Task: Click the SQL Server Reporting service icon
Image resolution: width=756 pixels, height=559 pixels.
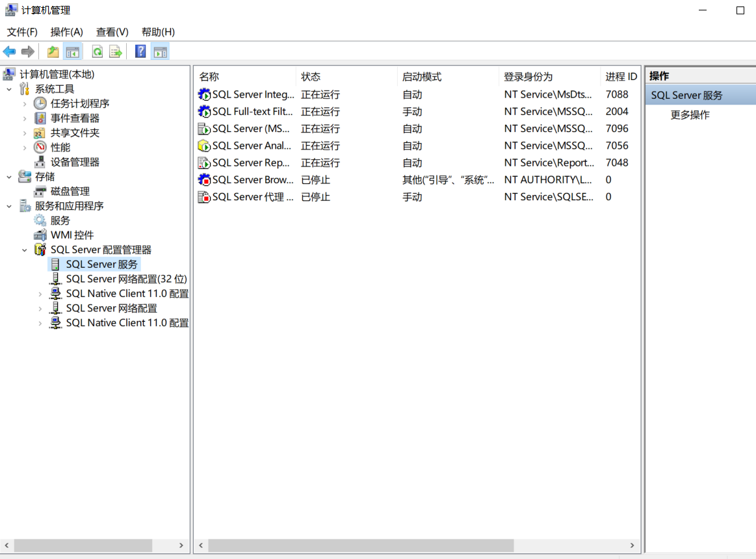Action: pyautogui.click(x=204, y=162)
